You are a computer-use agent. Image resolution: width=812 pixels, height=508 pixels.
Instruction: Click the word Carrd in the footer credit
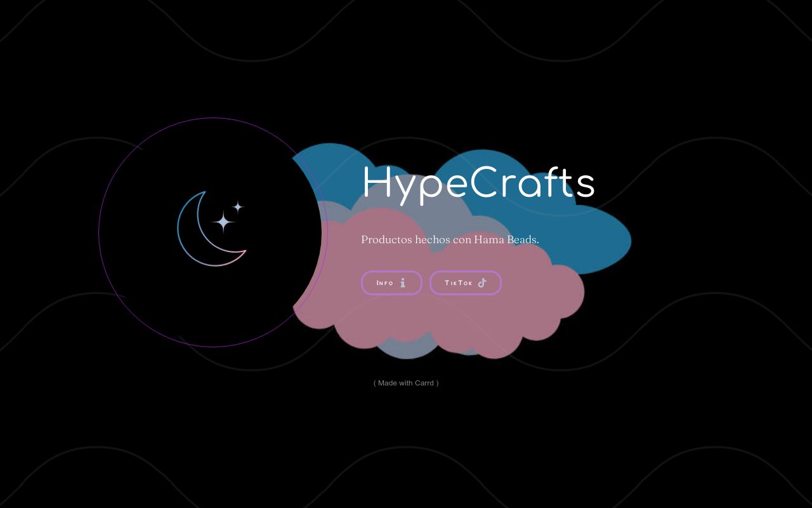coord(425,383)
